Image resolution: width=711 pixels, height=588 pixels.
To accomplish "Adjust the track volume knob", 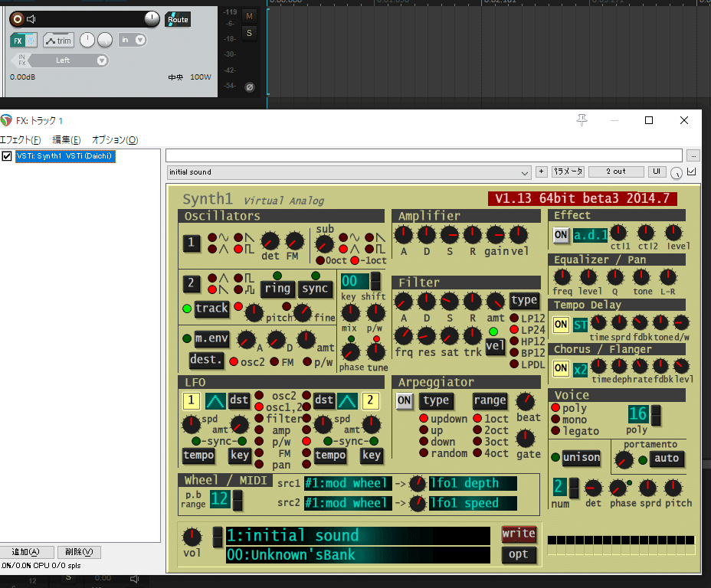I will pyautogui.click(x=152, y=18).
